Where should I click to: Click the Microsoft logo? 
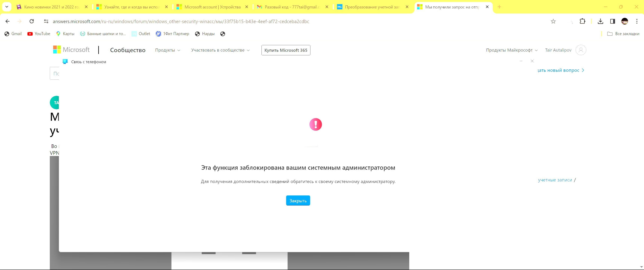point(71,49)
